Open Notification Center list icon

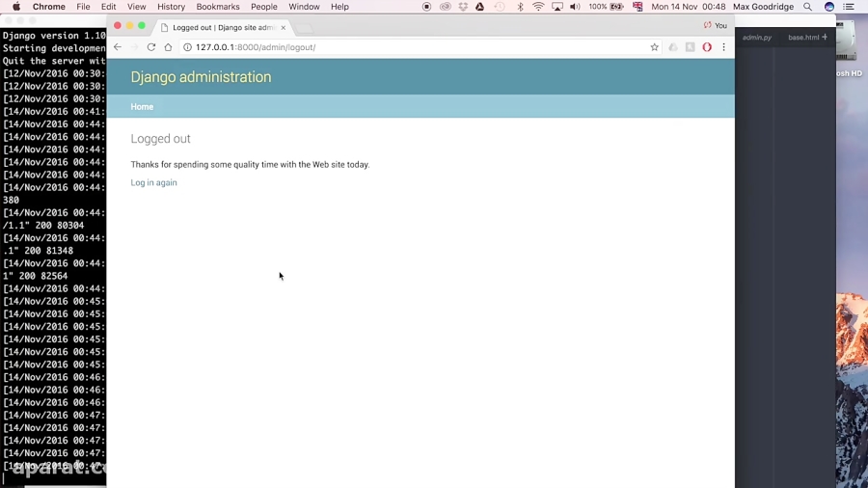pos(849,7)
